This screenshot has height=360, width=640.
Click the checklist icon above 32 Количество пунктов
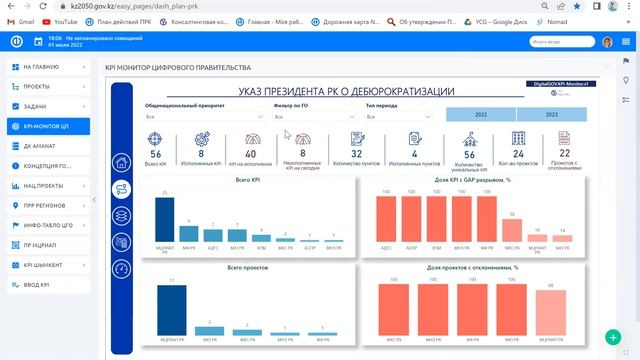click(357, 139)
